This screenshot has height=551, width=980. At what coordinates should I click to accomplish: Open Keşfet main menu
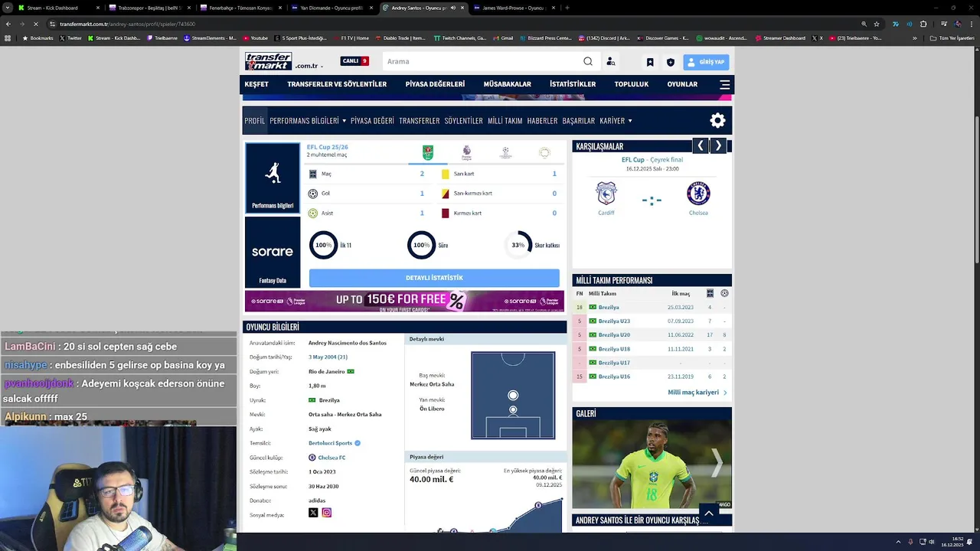[x=256, y=84]
